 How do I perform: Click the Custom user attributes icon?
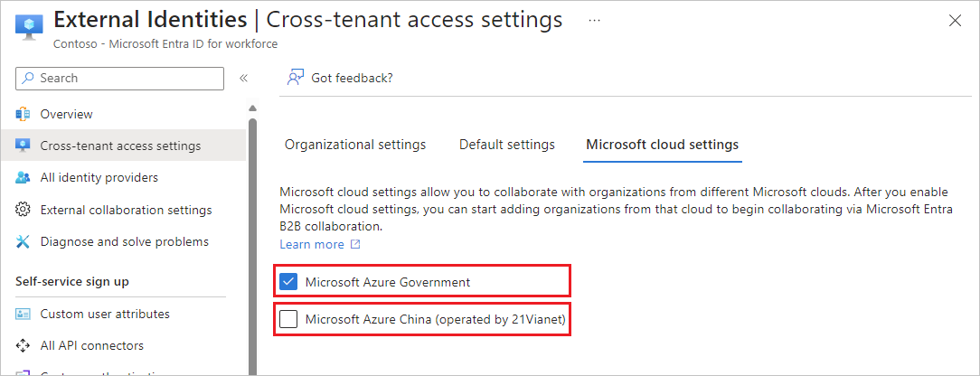(x=24, y=314)
